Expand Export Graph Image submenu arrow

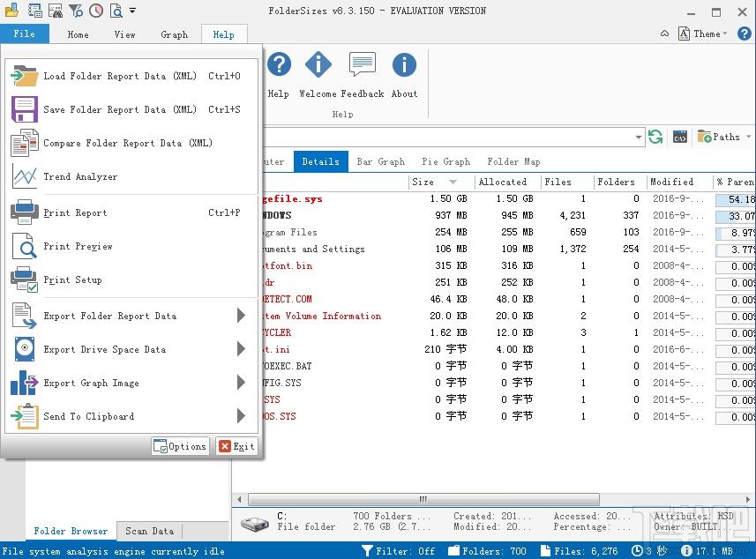click(x=241, y=383)
